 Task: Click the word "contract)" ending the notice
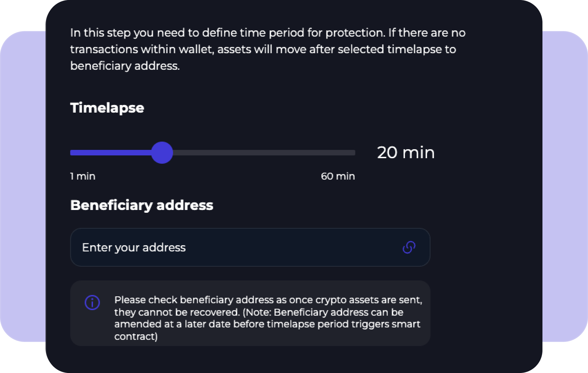(x=136, y=336)
